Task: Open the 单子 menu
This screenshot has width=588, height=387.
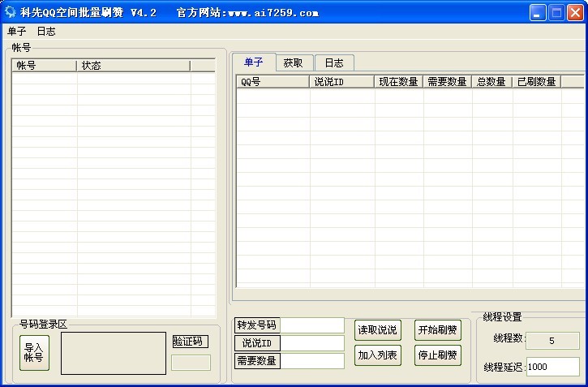Action: pos(17,31)
